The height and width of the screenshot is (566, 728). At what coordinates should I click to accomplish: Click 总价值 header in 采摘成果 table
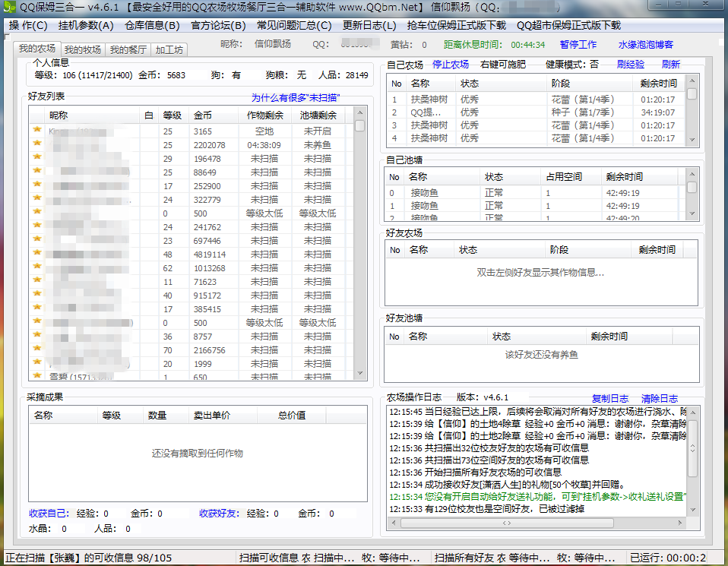(292, 415)
